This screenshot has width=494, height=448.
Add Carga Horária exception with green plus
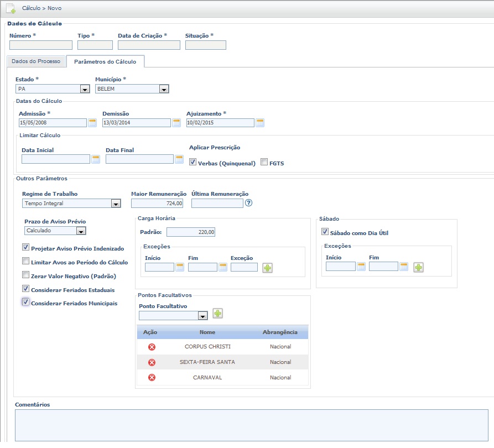click(x=268, y=268)
